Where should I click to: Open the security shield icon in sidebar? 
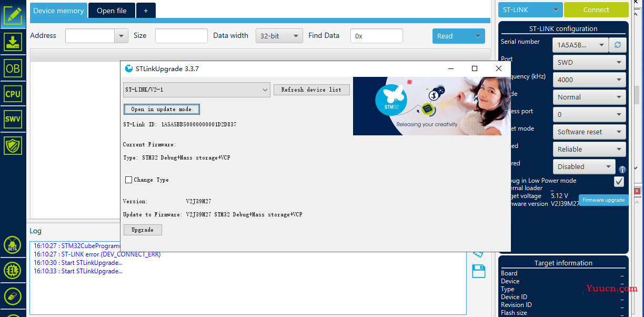tap(13, 145)
